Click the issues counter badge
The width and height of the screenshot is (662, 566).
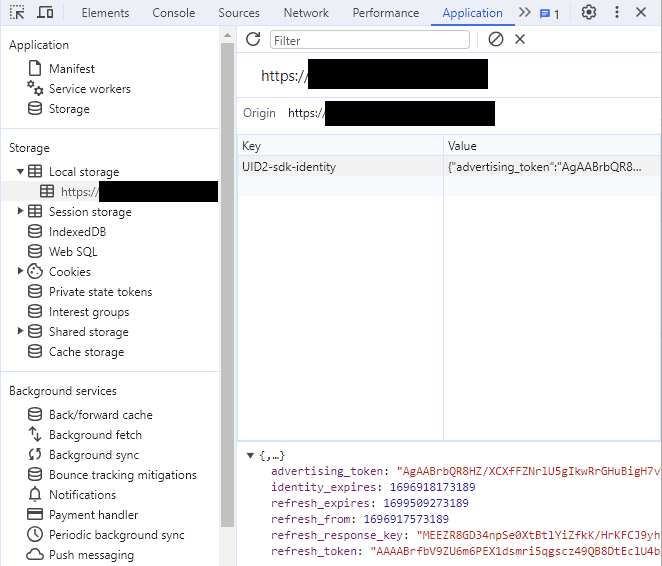pyautogui.click(x=549, y=13)
